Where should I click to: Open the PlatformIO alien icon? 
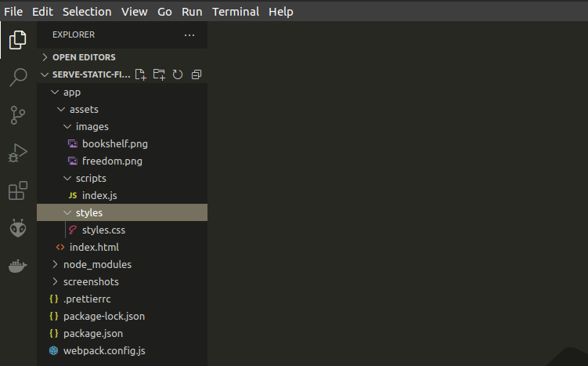[18, 228]
